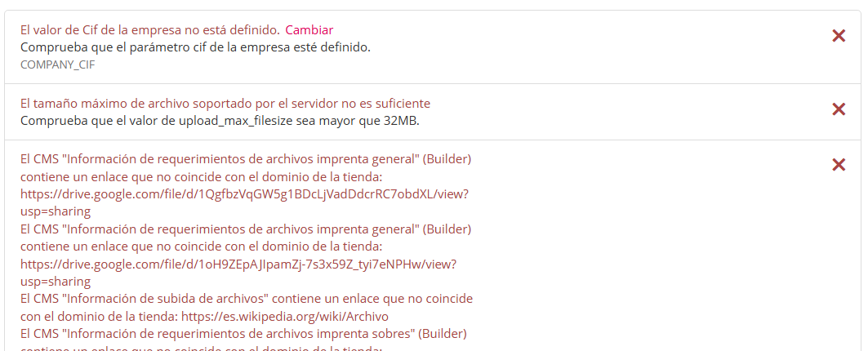868x351 pixels.
Task: Open the Google Drive link starting with 1oH9ZEpAJIpamZj
Action: [x=238, y=264]
